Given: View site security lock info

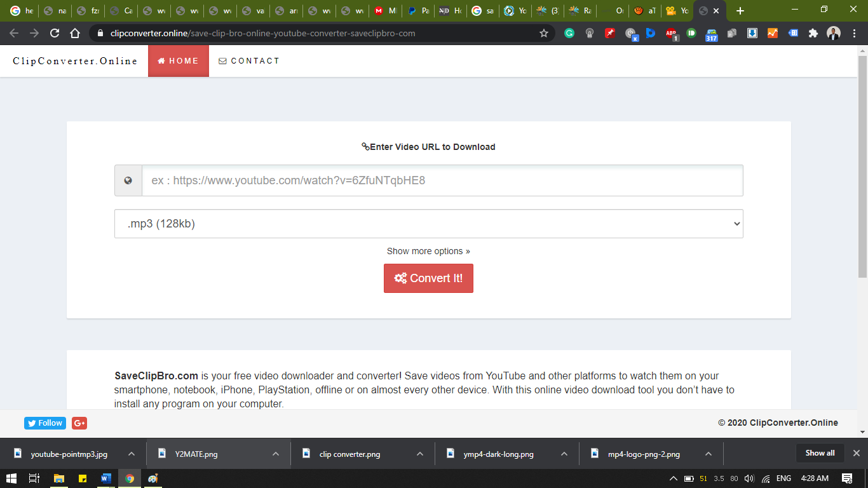Looking at the screenshot, I should (100, 33).
